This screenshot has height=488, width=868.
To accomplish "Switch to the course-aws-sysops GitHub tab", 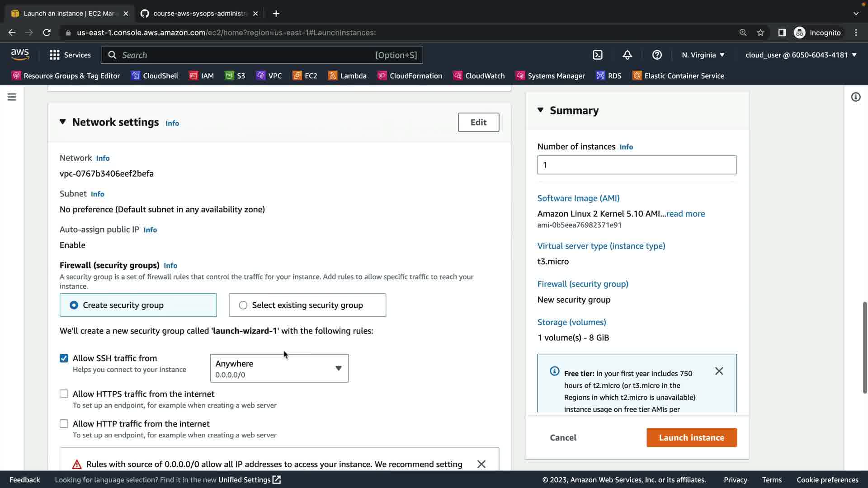I will click(x=199, y=14).
